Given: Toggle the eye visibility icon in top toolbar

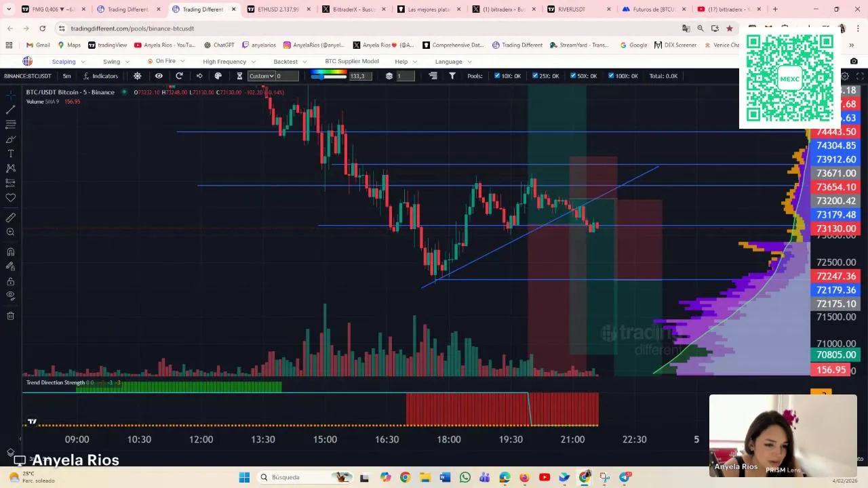Looking at the screenshot, I should [x=159, y=76].
